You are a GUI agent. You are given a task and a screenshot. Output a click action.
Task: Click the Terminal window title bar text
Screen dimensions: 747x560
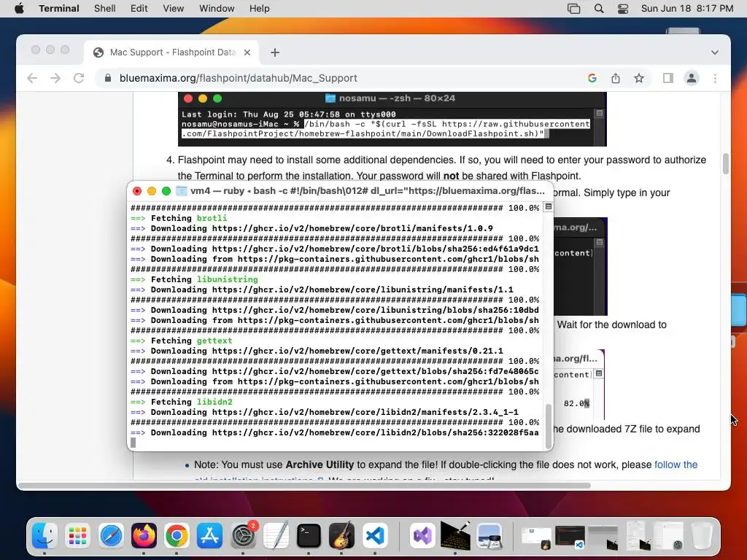(368, 191)
